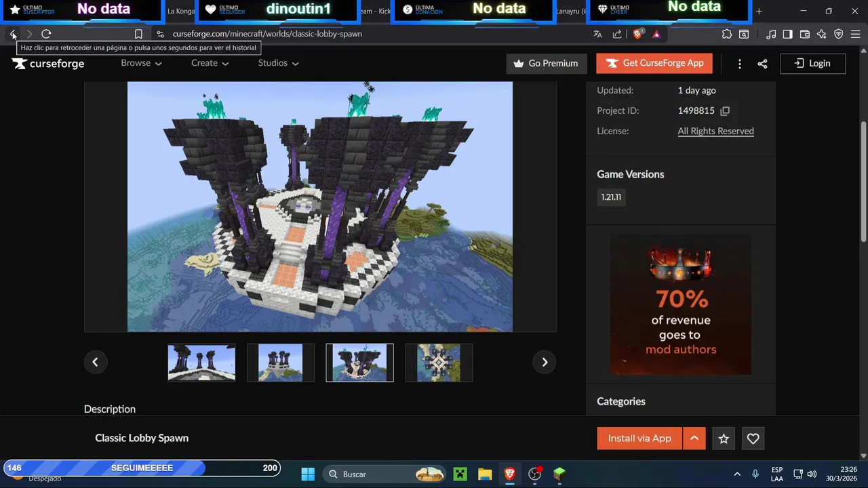
Task: Open the browser extensions puzzle icon
Action: [x=727, y=34]
